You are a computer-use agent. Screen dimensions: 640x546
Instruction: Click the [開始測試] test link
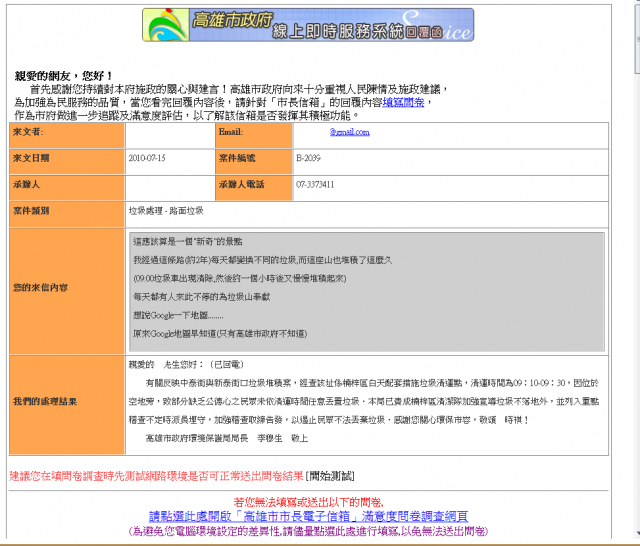pyautogui.click(x=330, y=476)
